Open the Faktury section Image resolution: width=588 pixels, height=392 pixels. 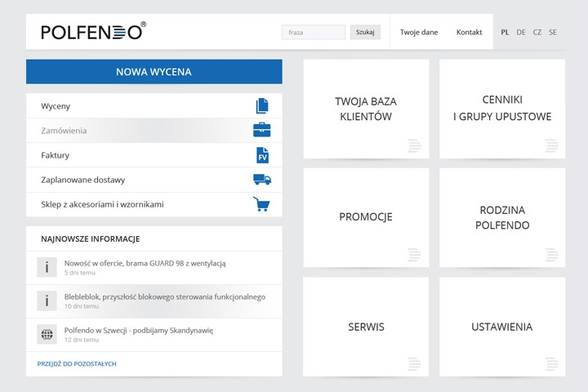(x=154, y=155)
